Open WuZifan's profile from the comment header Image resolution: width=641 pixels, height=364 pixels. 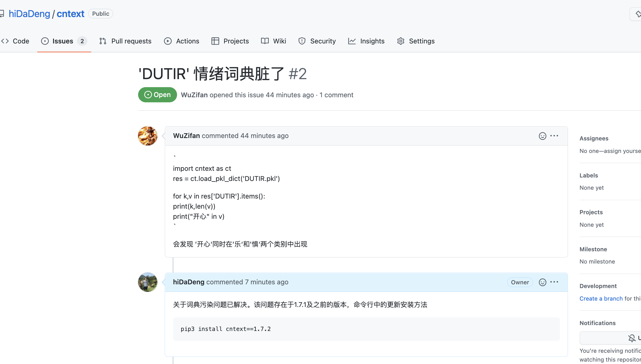click(186, 136)
